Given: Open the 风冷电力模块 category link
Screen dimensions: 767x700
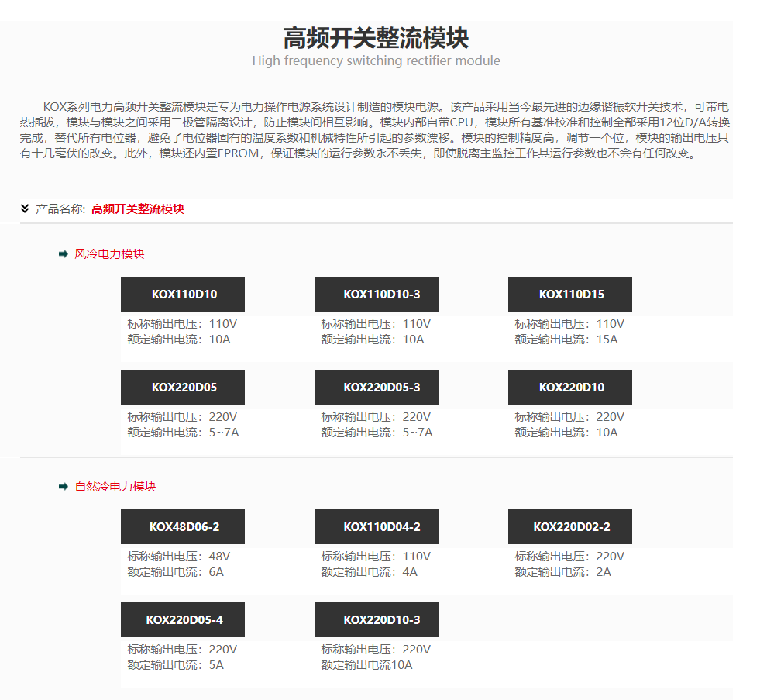Looking at the screenshot, I should tap(109, 254).
